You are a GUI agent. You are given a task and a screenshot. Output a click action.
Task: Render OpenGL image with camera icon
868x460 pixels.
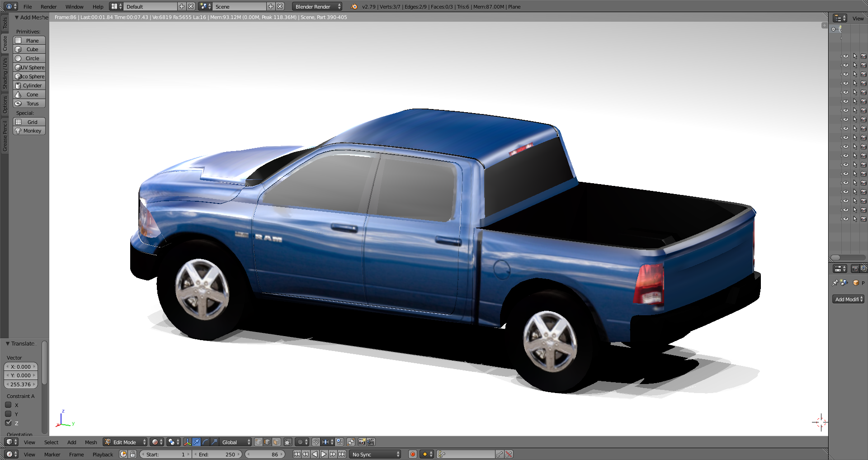tap(362, 442)
